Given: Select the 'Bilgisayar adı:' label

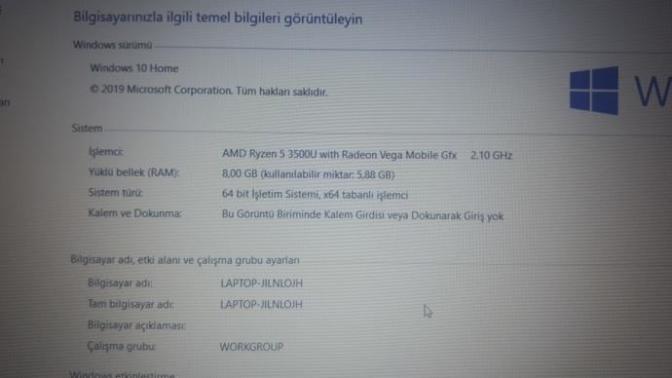Looking at the screenshot, I should (x=120, y=283).
